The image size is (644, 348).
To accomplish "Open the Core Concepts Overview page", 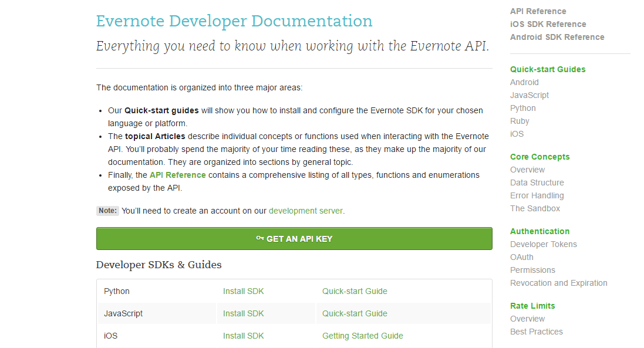I will click(527, 169).
